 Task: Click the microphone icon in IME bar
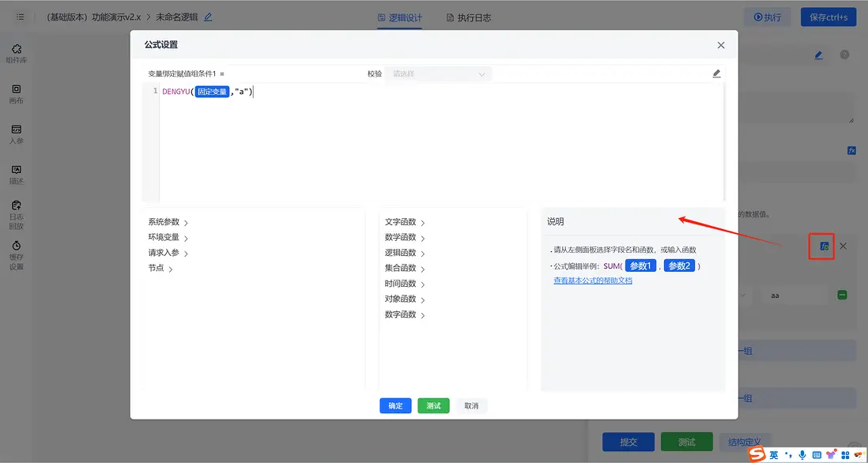click(x=802, y=454)
